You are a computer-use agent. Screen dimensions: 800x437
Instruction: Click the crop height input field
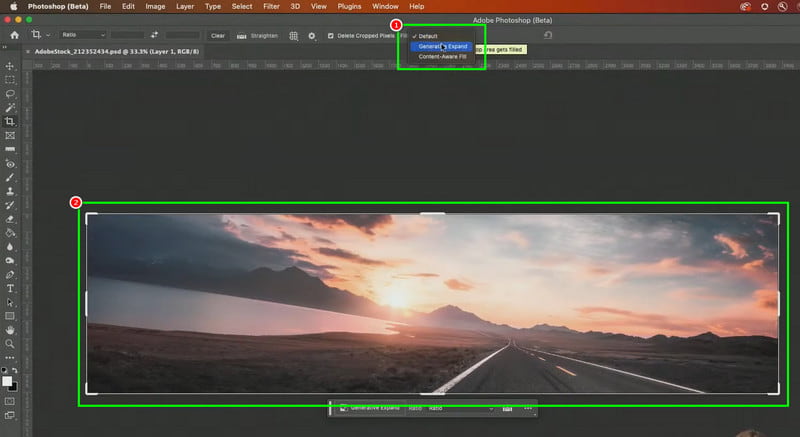click(182, 35)
